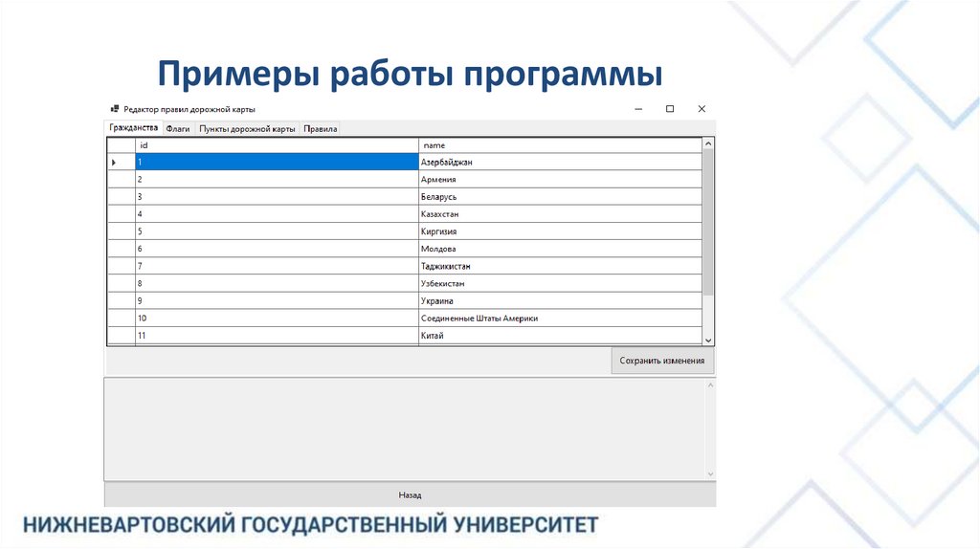Click the table scrollbar up arrow
The image size is (980, 549).
click(708, 144)
